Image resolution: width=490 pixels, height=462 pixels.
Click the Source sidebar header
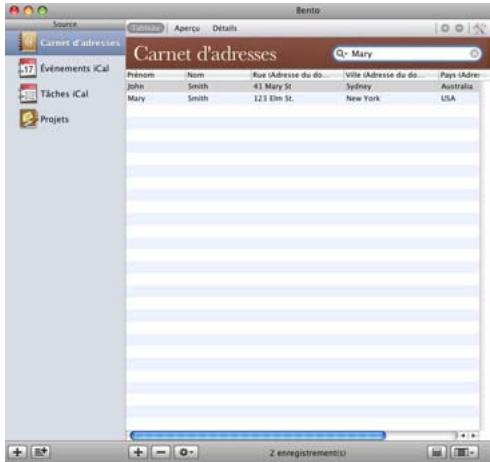(x=65, y=24)
